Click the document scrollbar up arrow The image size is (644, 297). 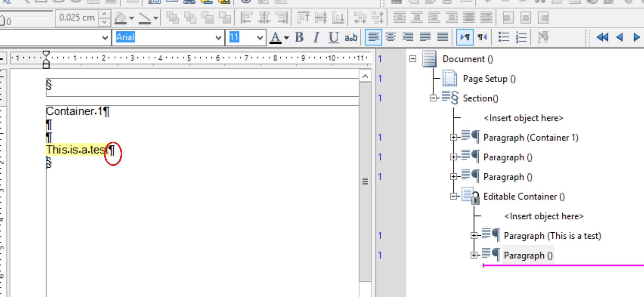click(365, 76)
